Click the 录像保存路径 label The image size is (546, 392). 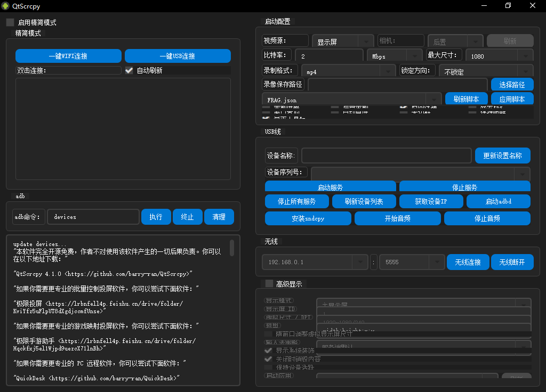tap(283, 85)
